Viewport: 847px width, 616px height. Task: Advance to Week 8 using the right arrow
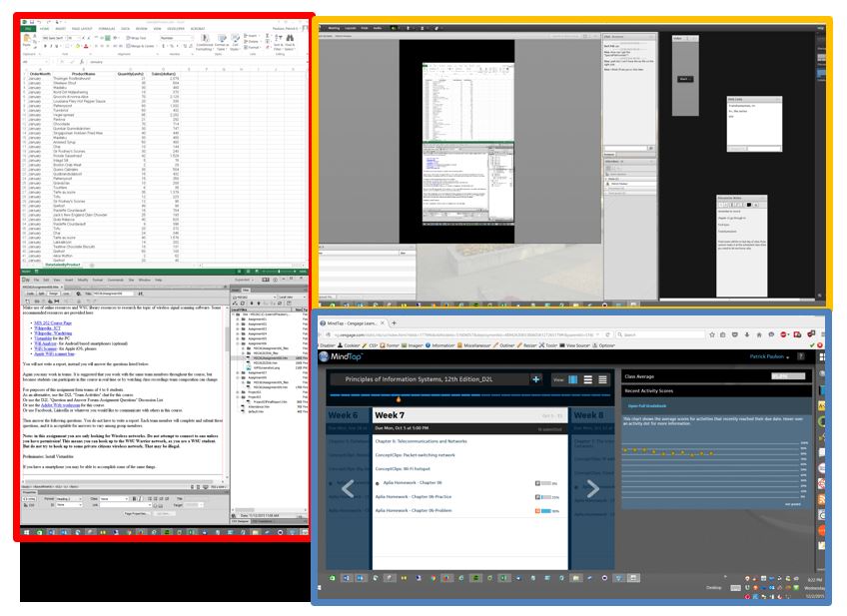(x=591, y=488)
